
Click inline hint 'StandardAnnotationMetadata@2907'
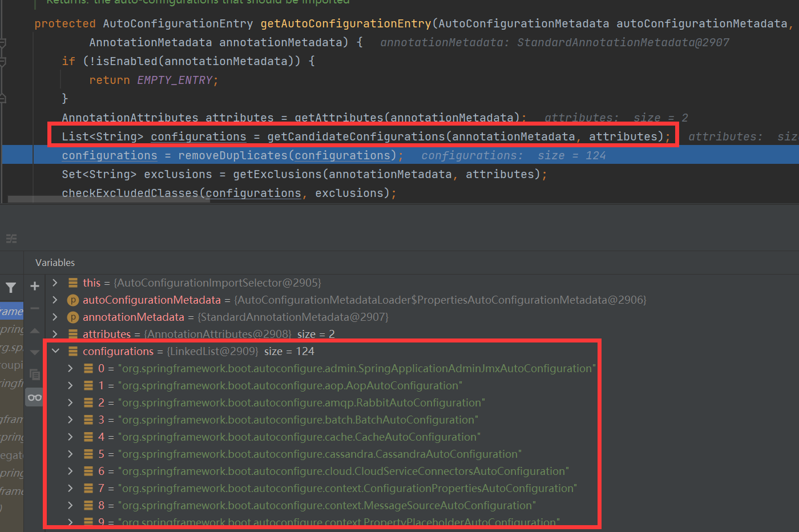coord(623,42)
